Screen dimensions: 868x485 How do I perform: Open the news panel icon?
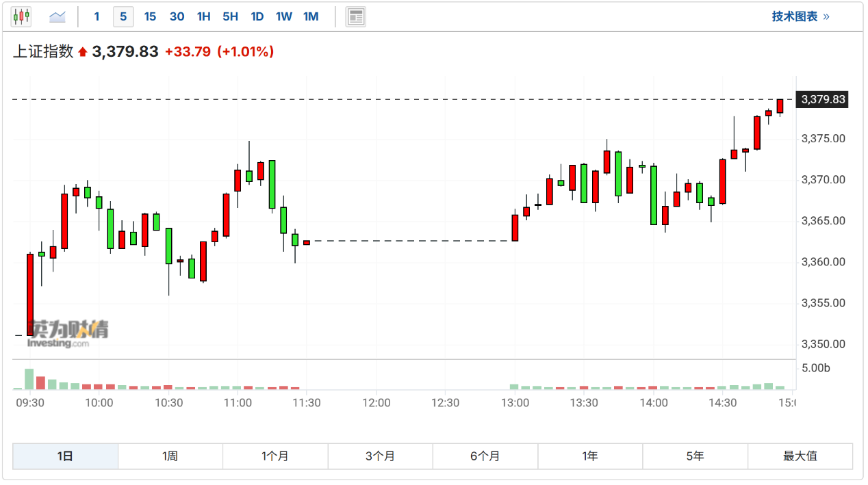356,16
